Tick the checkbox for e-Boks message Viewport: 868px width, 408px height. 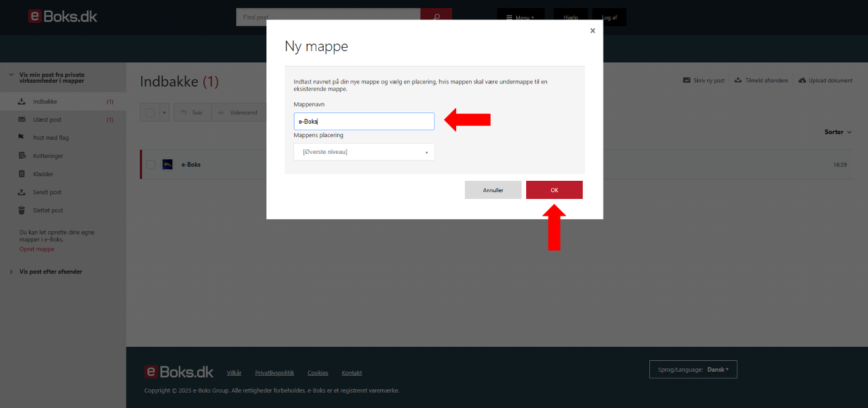coord(151,165)
